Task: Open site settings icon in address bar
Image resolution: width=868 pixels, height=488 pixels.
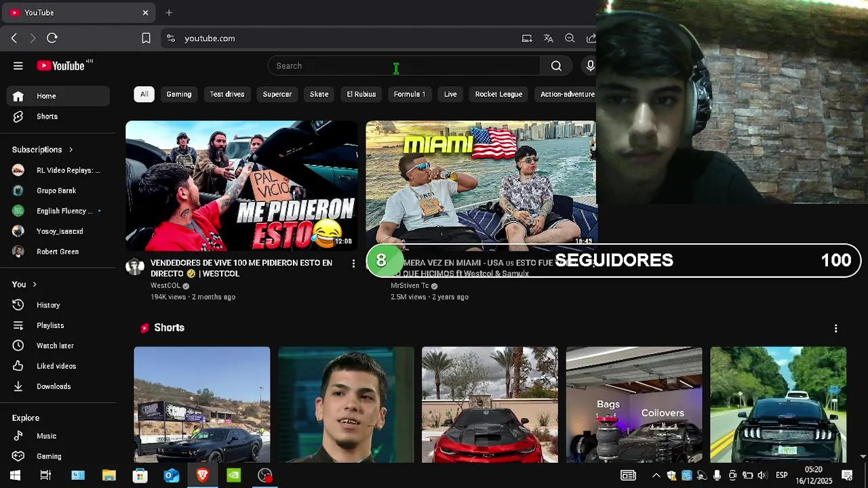Action: coord(171,39)
